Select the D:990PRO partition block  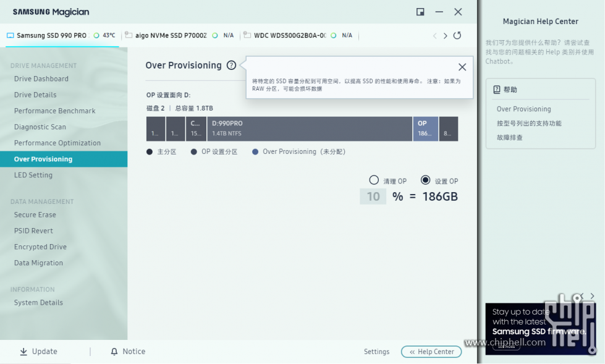pos(310,129)
